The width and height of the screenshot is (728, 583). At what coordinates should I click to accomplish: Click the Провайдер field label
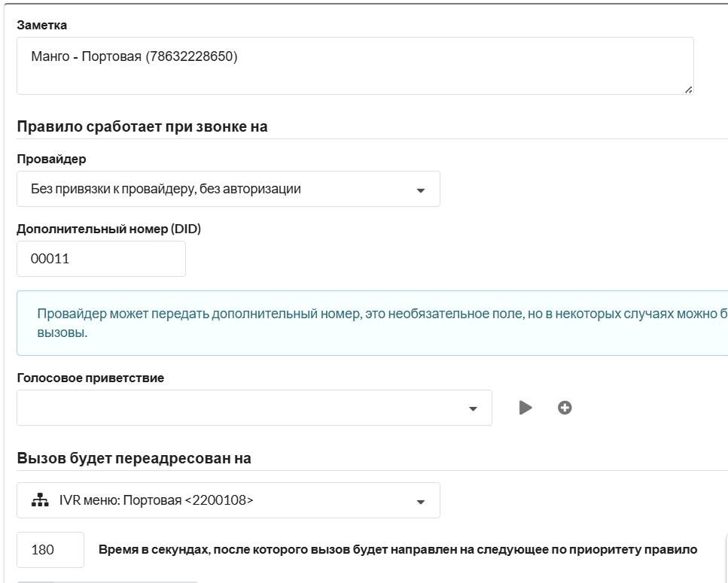[x=51, y=159]
